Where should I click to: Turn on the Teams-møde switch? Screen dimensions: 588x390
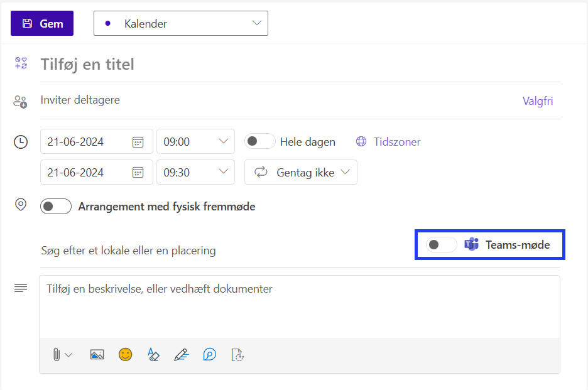(x=442, y=245)
